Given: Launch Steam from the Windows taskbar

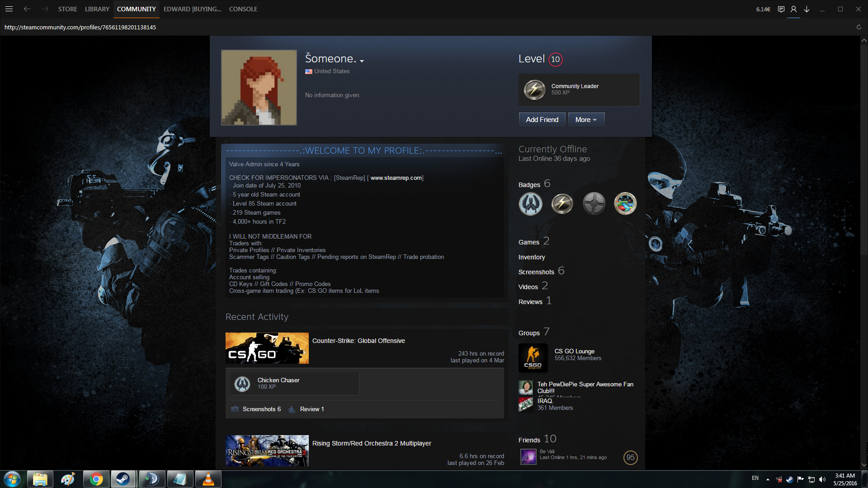Looking at the screenshot, I should click(x=123, y=479).
